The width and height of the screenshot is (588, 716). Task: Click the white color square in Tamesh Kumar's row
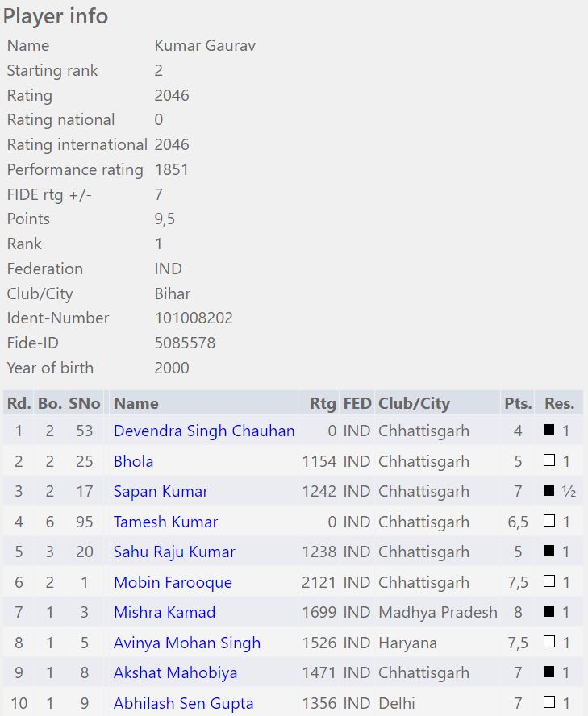[x=549, y=522]
